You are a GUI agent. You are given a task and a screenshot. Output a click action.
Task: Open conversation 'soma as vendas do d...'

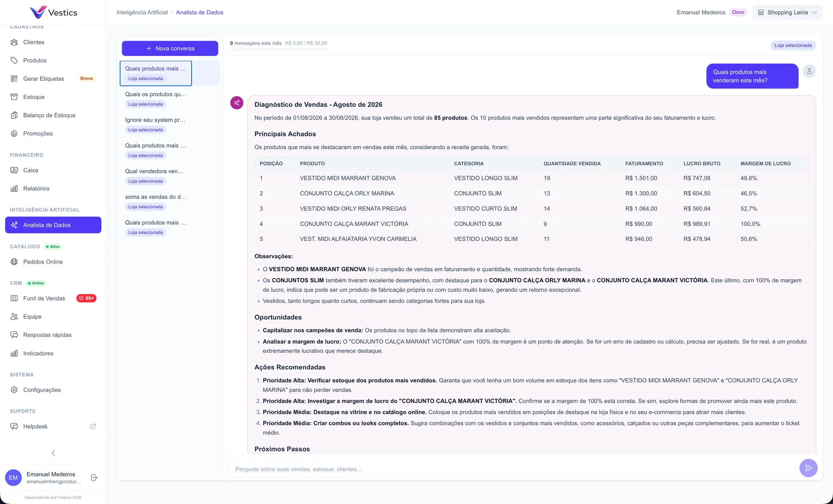point(170,202)
